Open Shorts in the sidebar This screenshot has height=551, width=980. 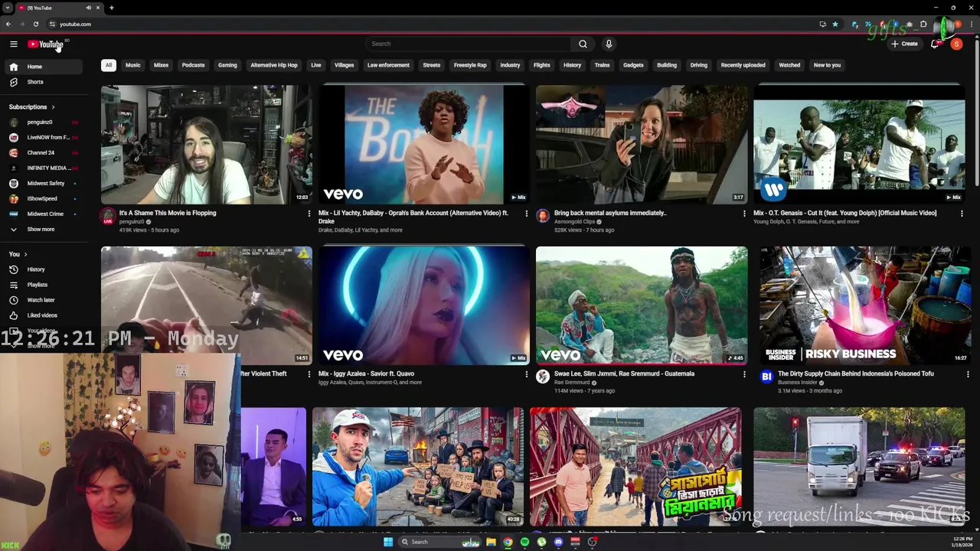(x=42, y=82)
